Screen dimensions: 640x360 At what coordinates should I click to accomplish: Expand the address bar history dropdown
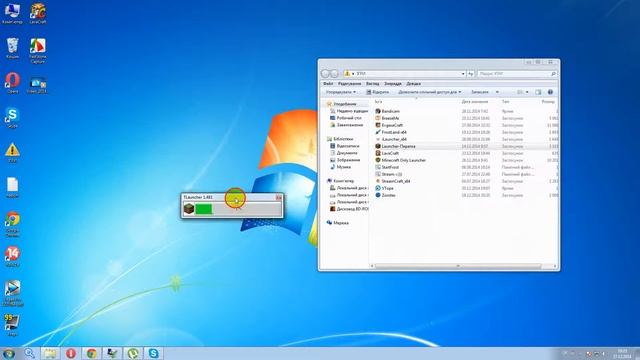[463, 73]
